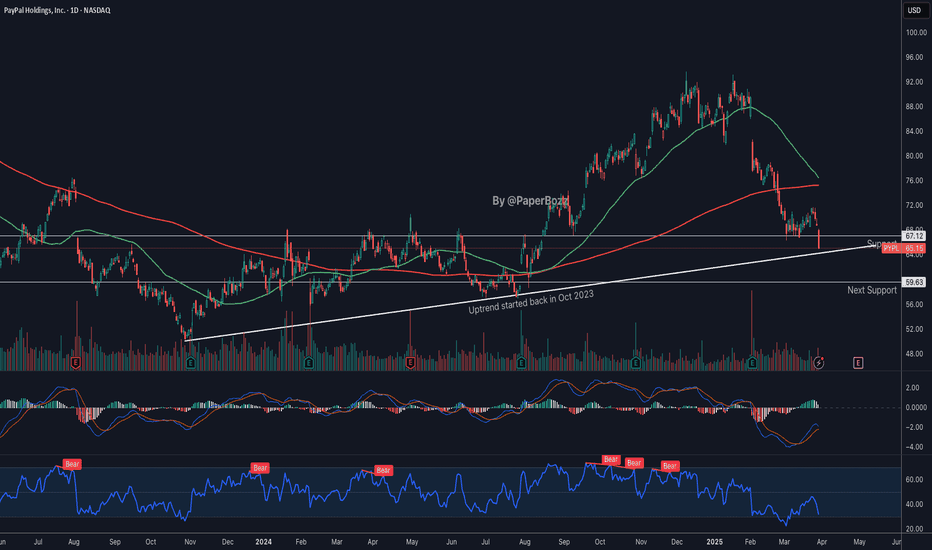Click the 52.00 price axis label
This screenshot has height=550, width=932.
pos(914,329)
